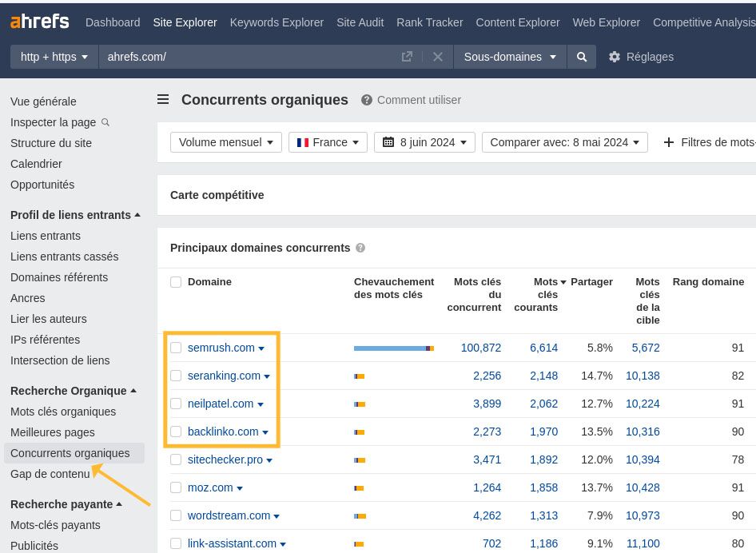Image resolution: width=756 pixels, height=553 pixels.
Task: Collapse the Profil de liens entrants section
Action: pyautogui.click(x=77, y=215)
